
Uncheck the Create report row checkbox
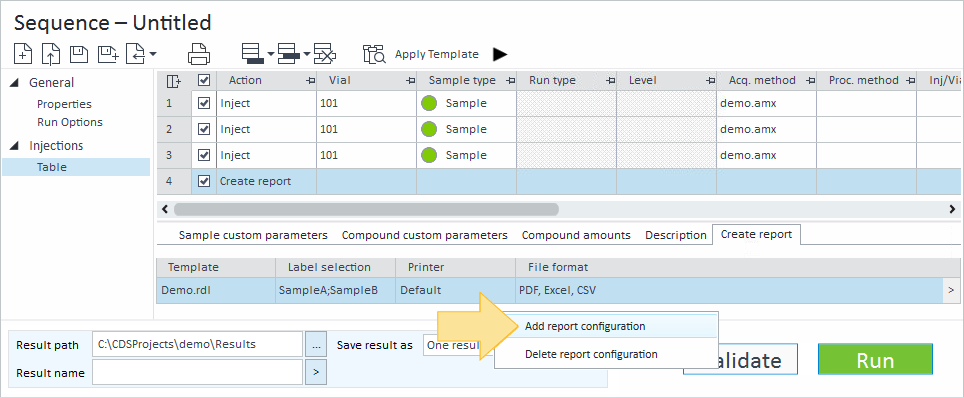point(204,181)
